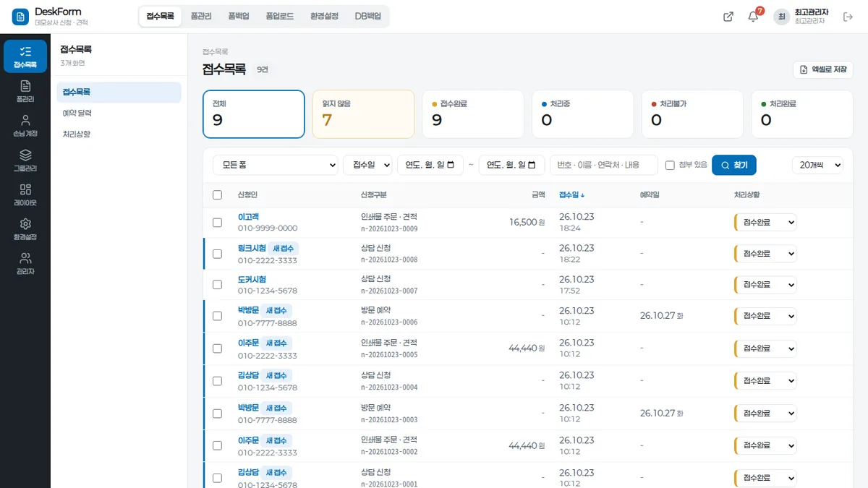Viewport: 868px width, 488px height.
Task: Switch to the 폼백업 top tab
Action: [x=239, y=16]
